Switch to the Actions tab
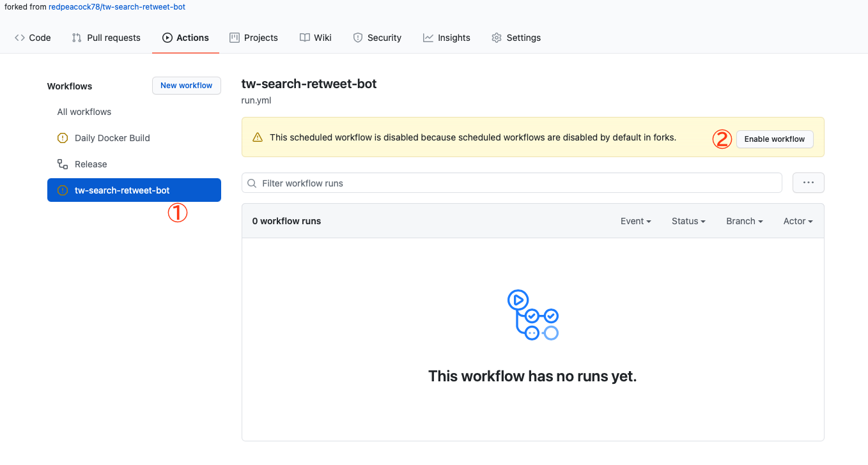The height and width of the screenshot is (465, 868). (x=185, y=38)
